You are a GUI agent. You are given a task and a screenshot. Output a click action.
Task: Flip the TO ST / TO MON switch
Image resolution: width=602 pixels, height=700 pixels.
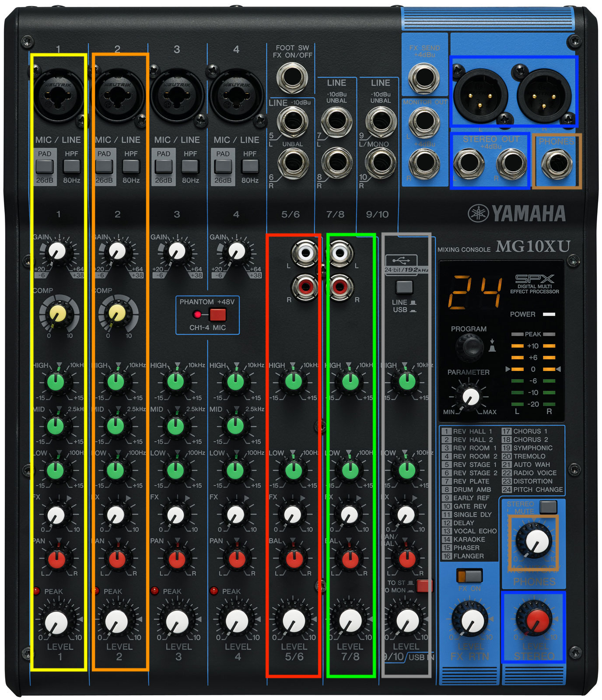click(x=424, y=586)
